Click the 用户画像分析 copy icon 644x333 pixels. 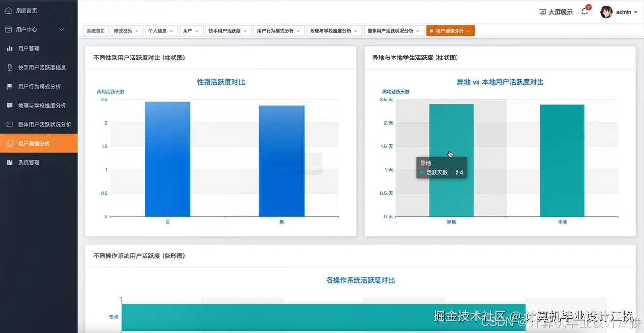tap(10, 143)
